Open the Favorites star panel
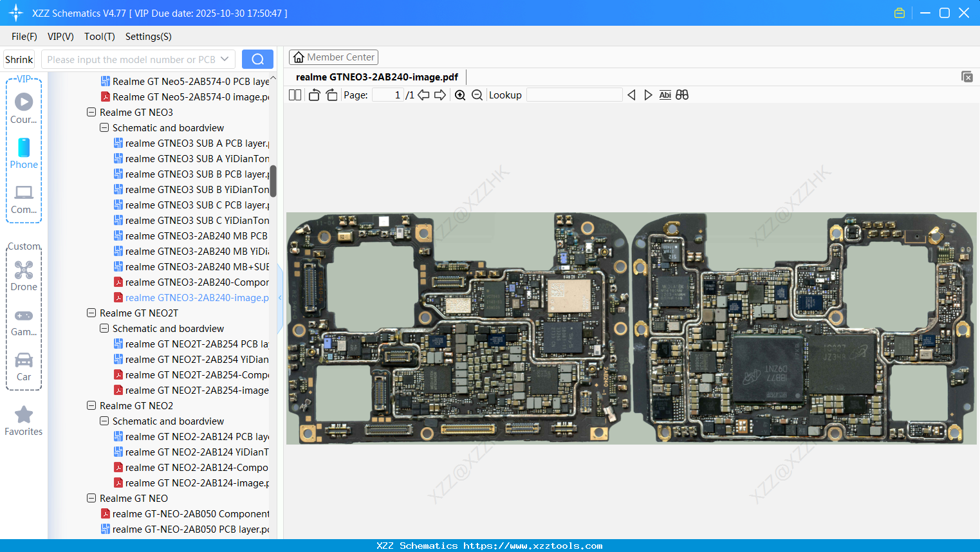980x552 pixels. point(24,421)
